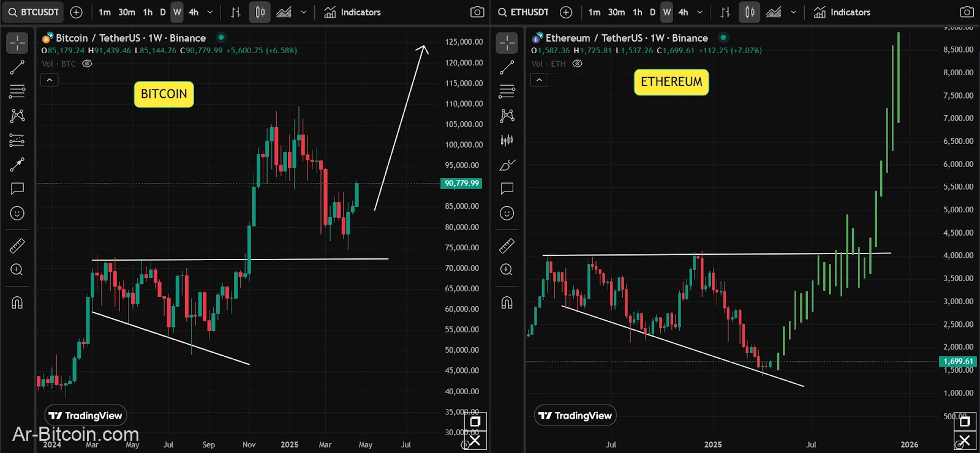
Task: Collapse Ethereum chart legend
Action: point(539,80)
